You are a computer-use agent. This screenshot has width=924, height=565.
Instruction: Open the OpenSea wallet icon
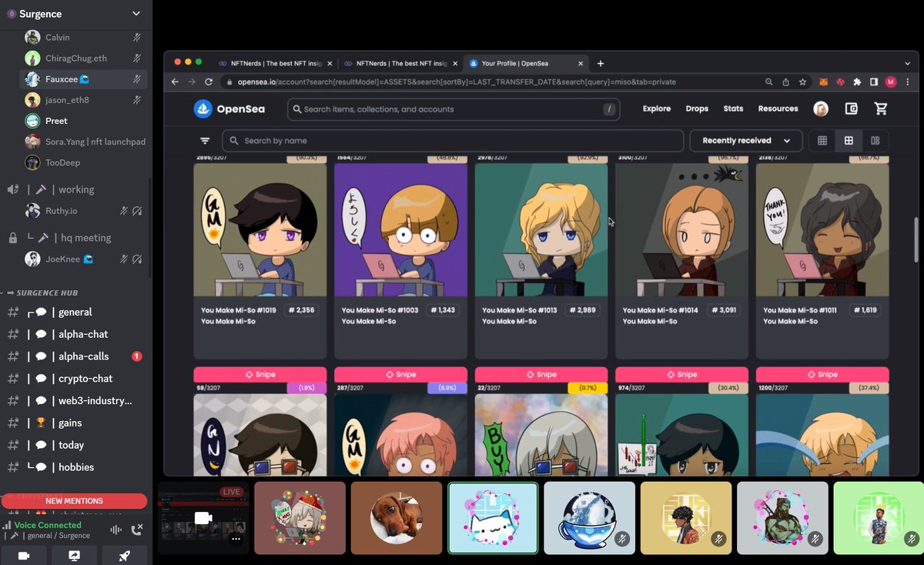pyautogui.click(x=851, y=109)
